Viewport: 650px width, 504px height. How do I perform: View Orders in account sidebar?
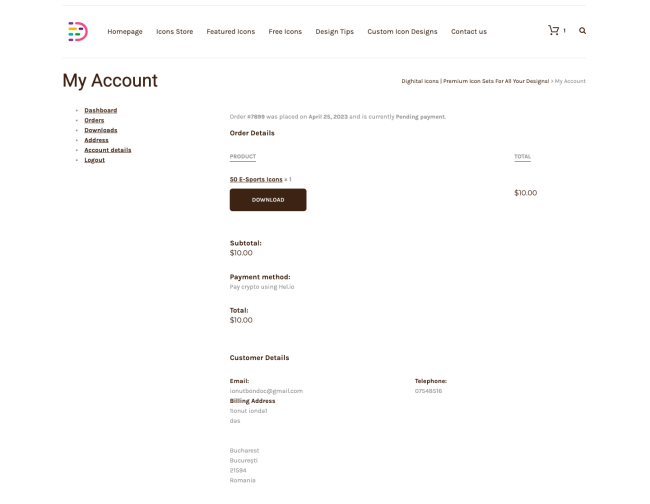pos(94,120)
